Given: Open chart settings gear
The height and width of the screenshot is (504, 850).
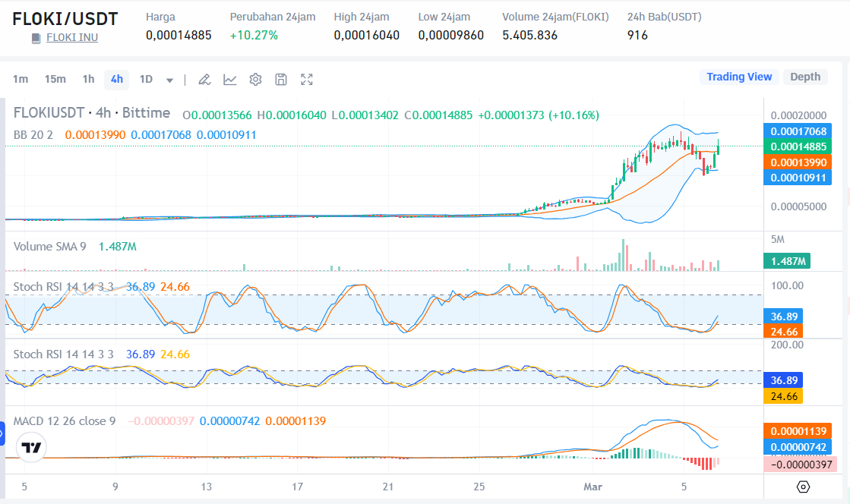Looking at the screenshot, I should pos(255,79).
